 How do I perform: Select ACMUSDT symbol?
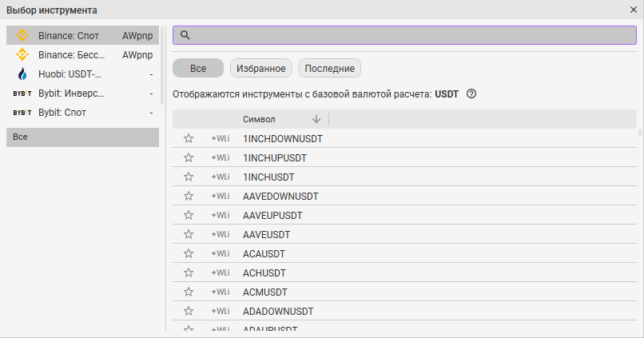265,292
